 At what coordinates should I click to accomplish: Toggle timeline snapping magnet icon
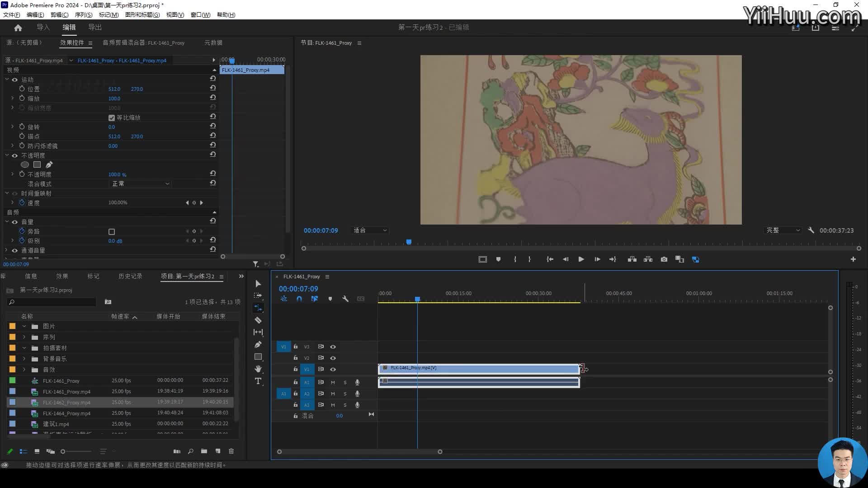point(299,299)
